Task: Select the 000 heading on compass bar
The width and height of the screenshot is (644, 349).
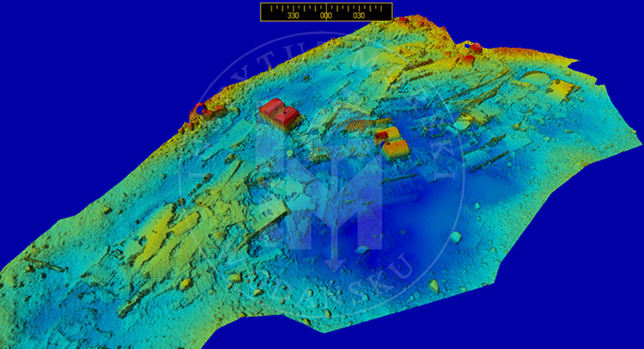Action: coord(326,16)
